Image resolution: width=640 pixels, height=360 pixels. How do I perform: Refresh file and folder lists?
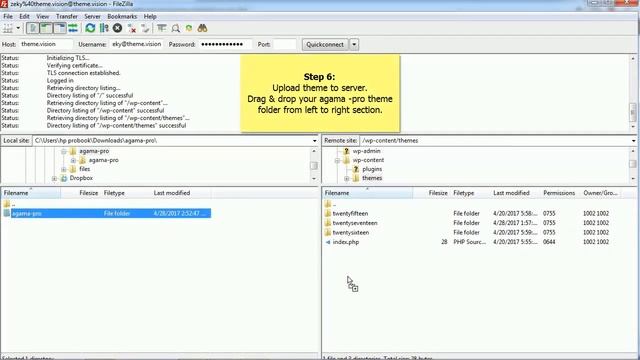90,28
